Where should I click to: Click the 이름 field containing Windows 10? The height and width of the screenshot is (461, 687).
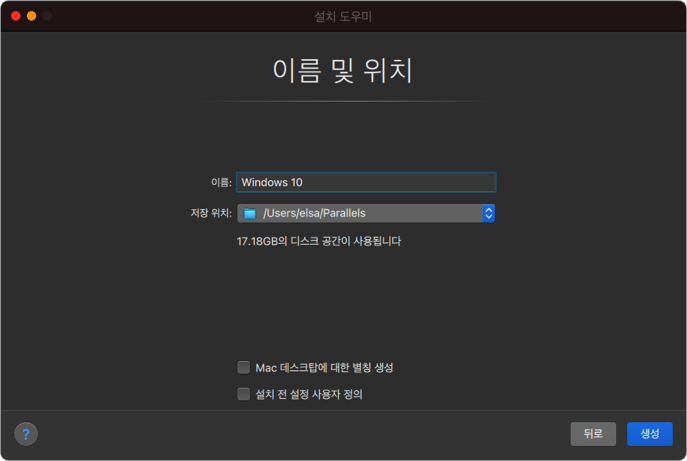point(366,182)
